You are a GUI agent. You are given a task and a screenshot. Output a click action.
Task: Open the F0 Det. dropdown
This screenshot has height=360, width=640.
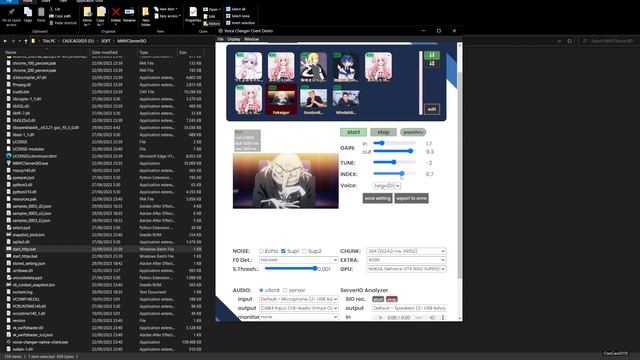(298, 260)
